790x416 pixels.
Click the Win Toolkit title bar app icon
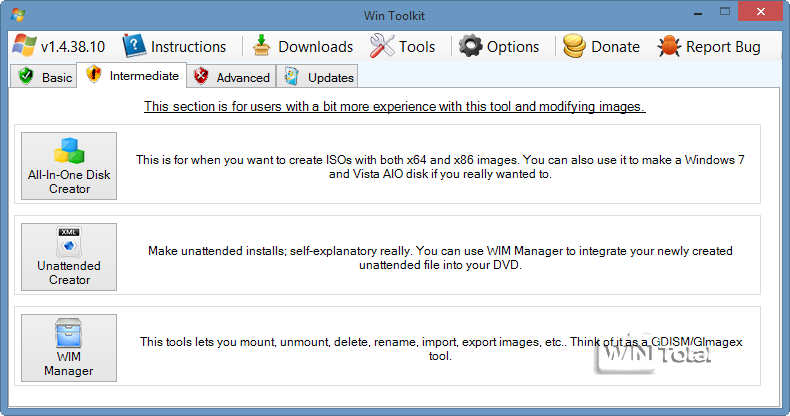pos(18,15)
